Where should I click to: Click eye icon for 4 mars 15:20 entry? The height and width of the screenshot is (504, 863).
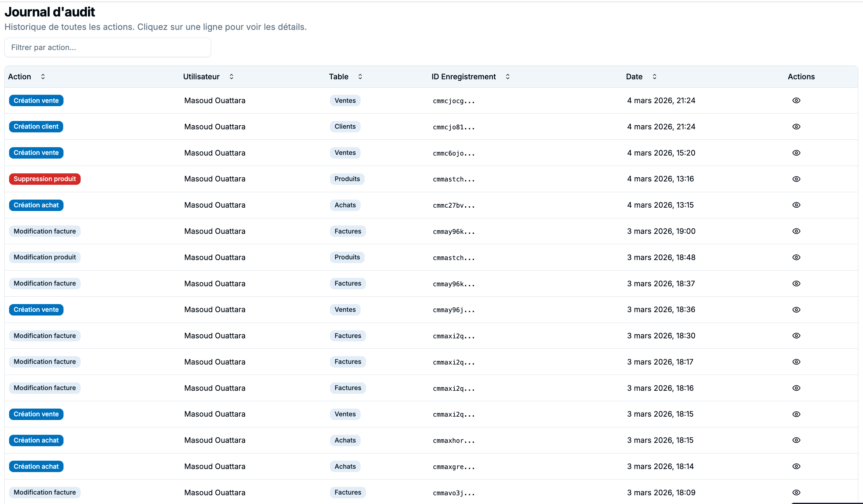click(x=796, y=153)
